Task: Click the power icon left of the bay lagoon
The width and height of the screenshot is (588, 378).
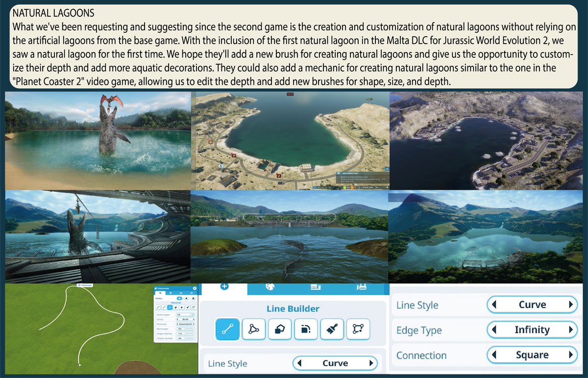Action: tap(234, 155)
